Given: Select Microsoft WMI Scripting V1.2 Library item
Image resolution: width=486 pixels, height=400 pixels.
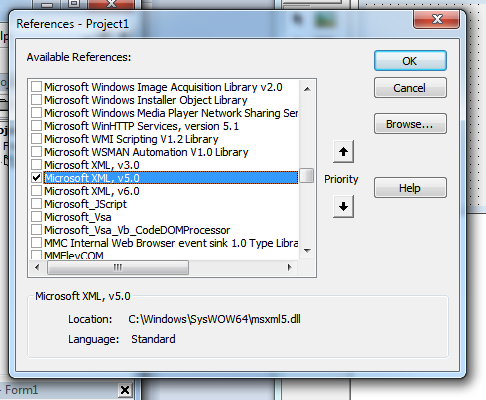Looking at the screenshot, I should click(x=131, y=139).
